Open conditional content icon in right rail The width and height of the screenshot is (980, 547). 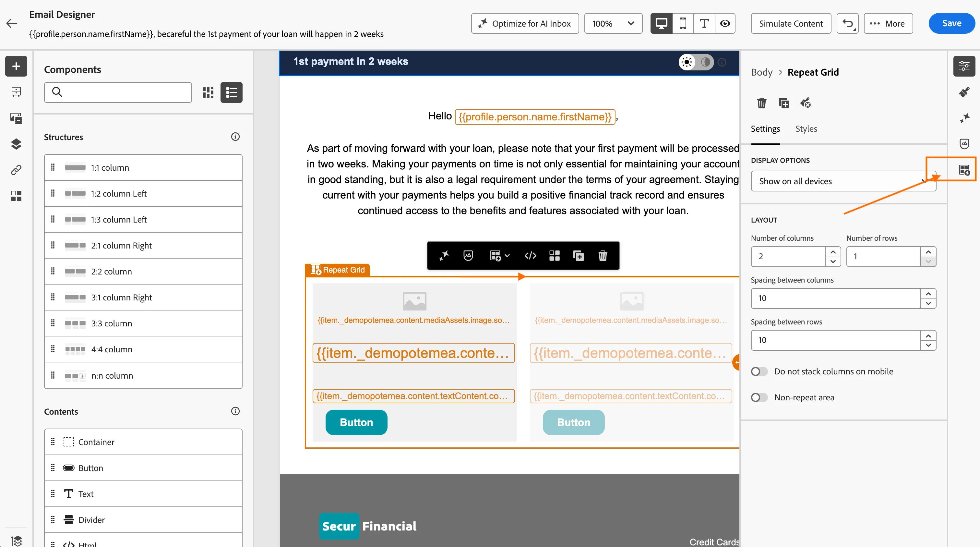[964, 144]
